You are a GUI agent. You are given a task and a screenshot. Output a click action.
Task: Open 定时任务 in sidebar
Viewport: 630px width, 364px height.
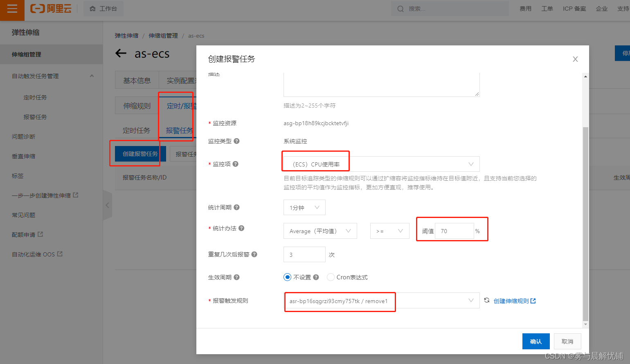coord(35,97)
